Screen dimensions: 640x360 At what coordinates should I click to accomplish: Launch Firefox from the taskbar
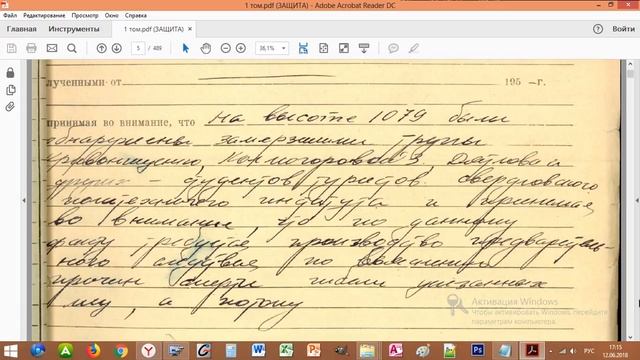pyautogui.click(x=93, y=351)
